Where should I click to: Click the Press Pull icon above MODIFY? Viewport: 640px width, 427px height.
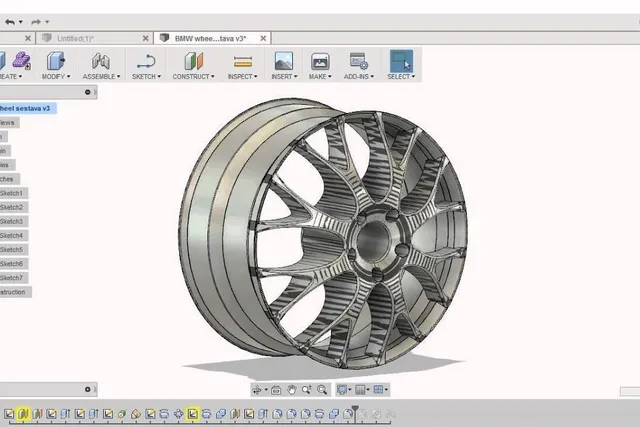(x=56, y=60)
